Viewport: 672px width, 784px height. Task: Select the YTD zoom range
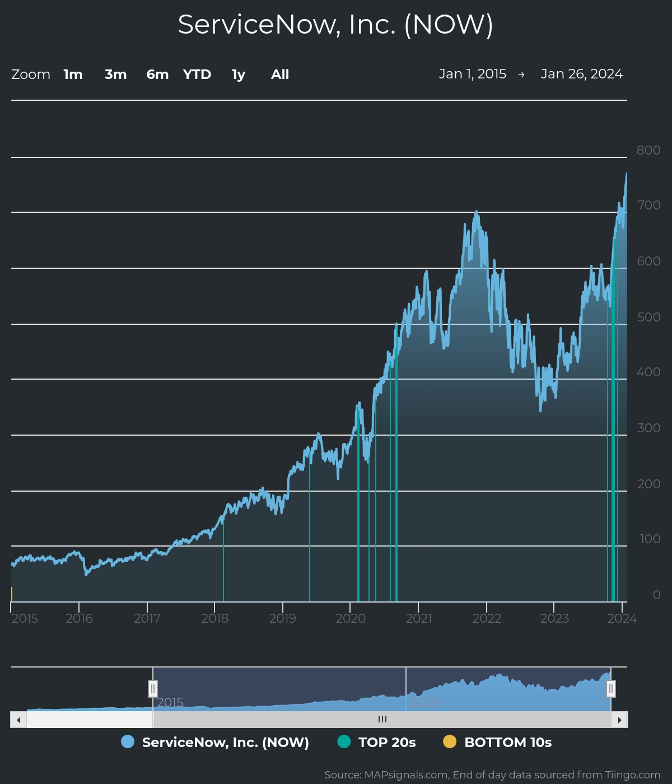point(197,74)
